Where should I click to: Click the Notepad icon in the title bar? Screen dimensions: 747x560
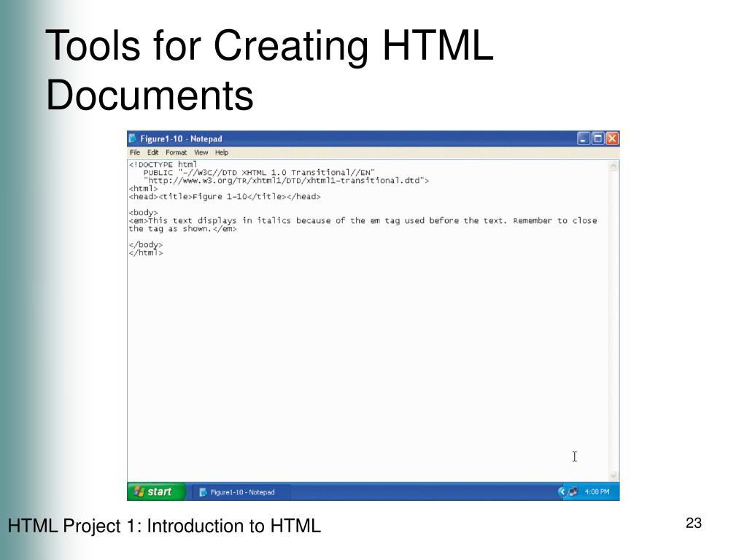[133, 139]
